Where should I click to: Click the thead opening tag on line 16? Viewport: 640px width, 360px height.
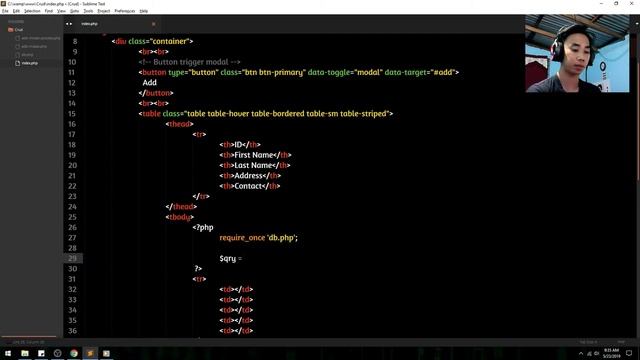[x=180, y=124]
